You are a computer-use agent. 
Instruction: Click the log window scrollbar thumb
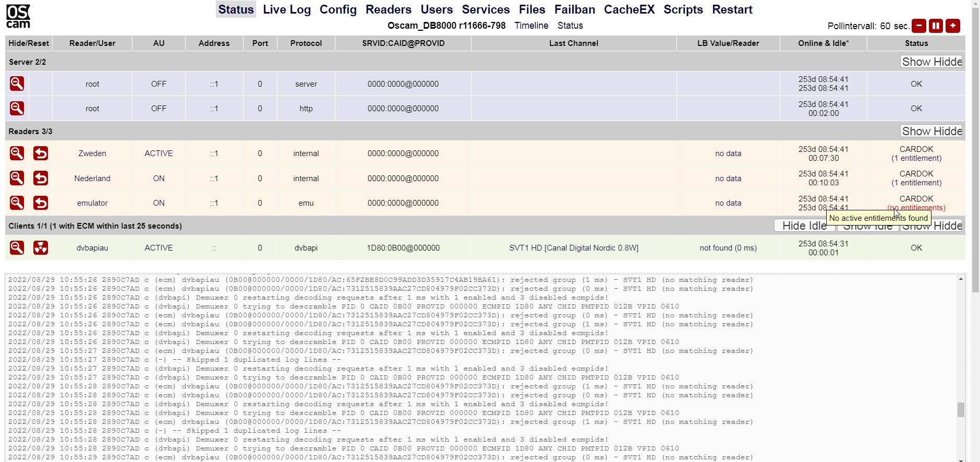click(961, 410)
